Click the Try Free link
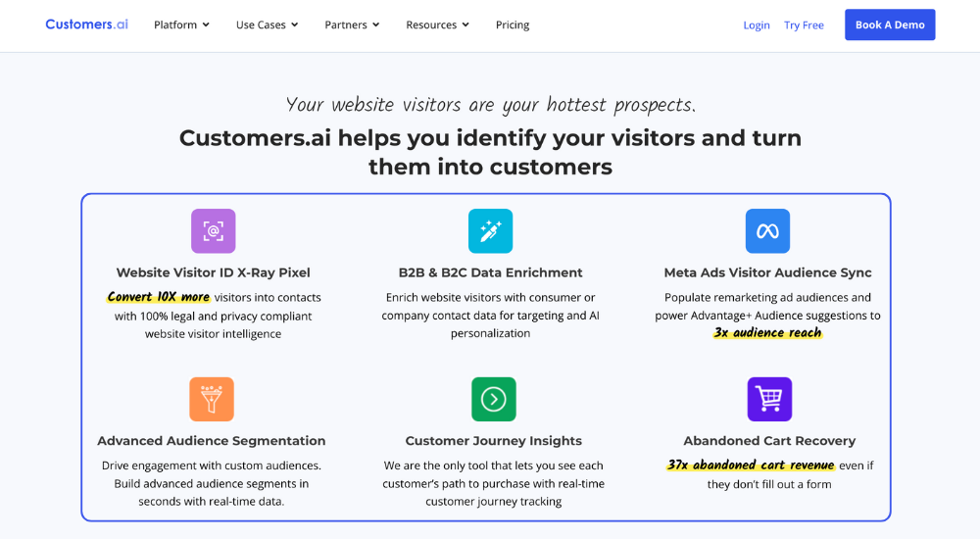This screenshot has height=539, width=980. 804,25
